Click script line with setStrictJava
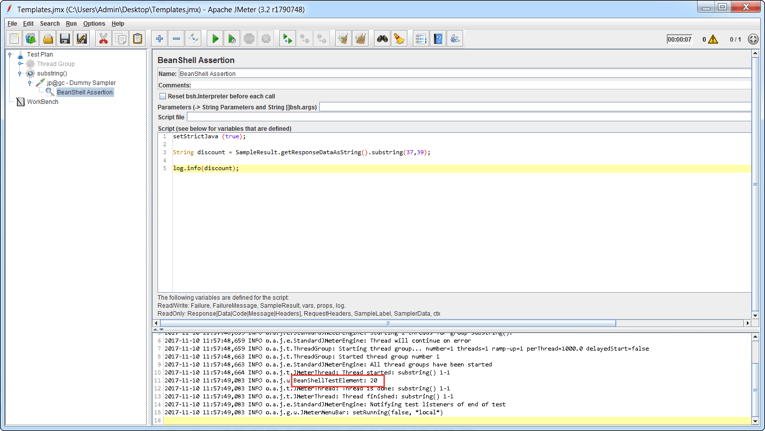Viewport: 765px width, 431px height. click(209, 137)
